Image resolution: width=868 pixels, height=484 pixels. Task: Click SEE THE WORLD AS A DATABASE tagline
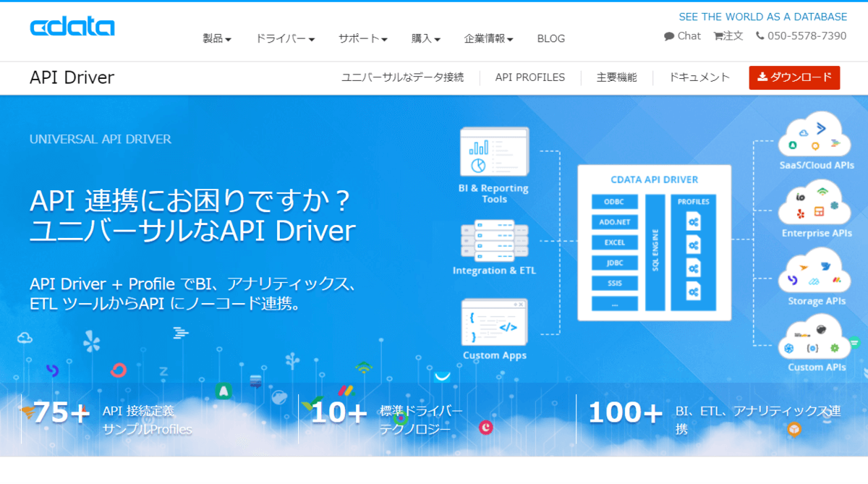coord(763,17)
